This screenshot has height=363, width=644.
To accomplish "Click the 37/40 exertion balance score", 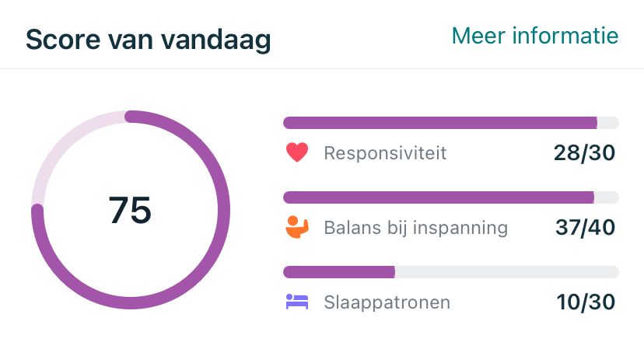I will [585, 228].
